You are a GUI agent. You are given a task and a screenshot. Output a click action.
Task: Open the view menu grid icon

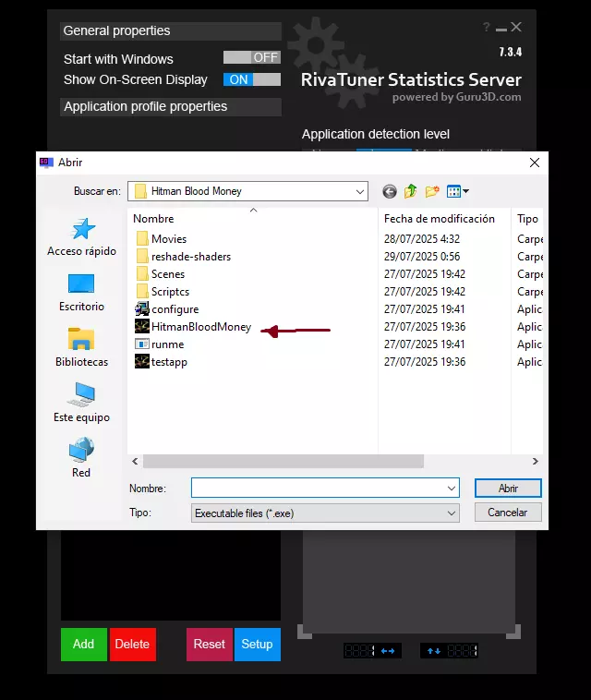[x=457, y=191]
